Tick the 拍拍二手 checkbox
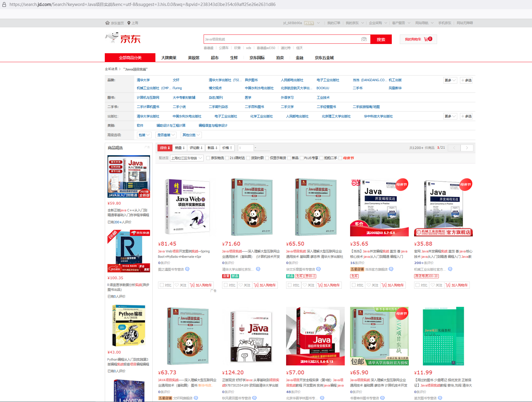Image resolution: width=532 pixels, height=402 pixels. pyautogui.click(x=321, y=158)
